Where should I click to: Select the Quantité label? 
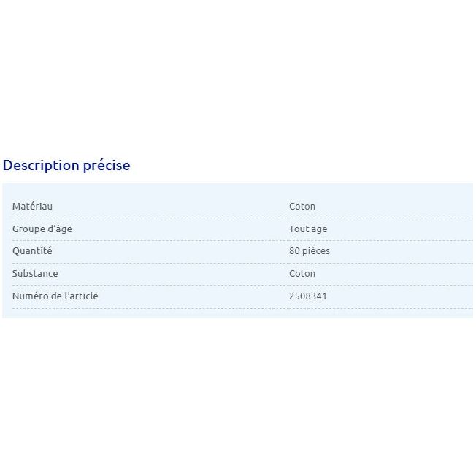click(32, 251)
